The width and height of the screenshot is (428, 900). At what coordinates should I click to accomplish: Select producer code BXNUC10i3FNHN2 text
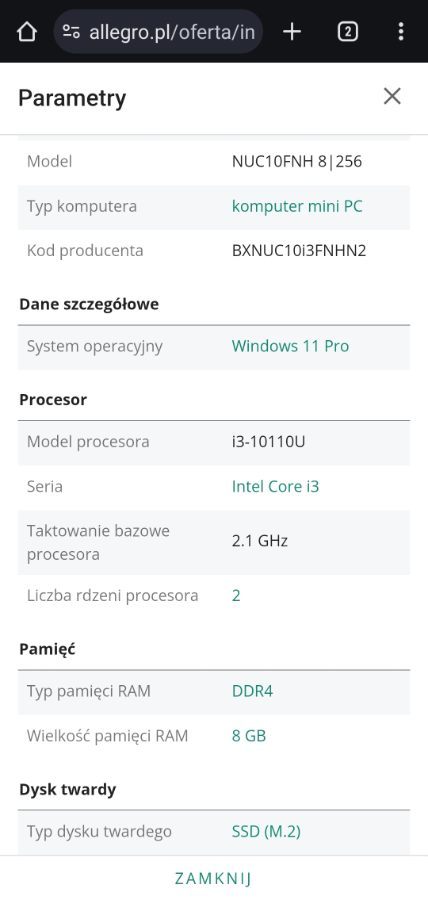tap(299, 251)
